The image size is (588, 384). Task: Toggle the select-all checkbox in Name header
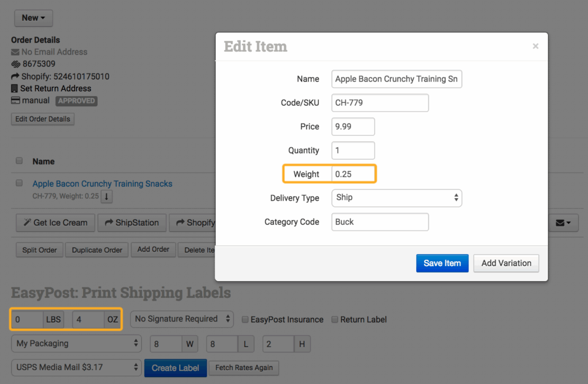(x=20, y=161)
